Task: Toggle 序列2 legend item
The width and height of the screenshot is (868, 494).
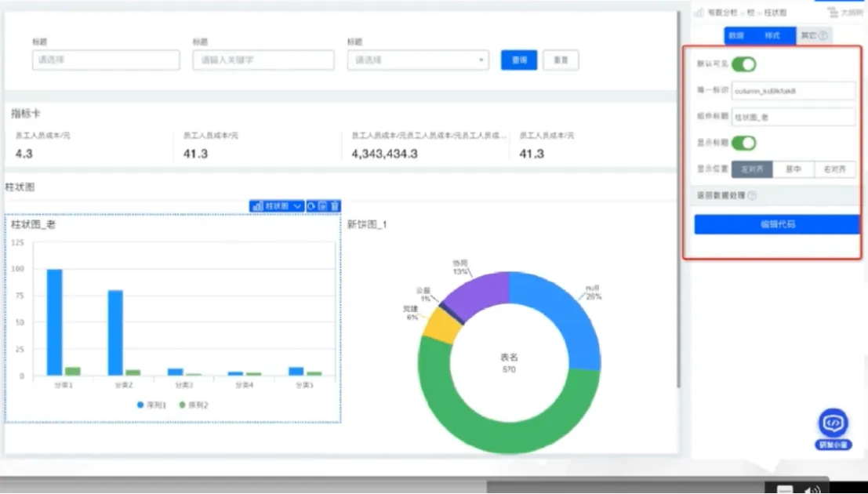Action: [x=194, y=405]
